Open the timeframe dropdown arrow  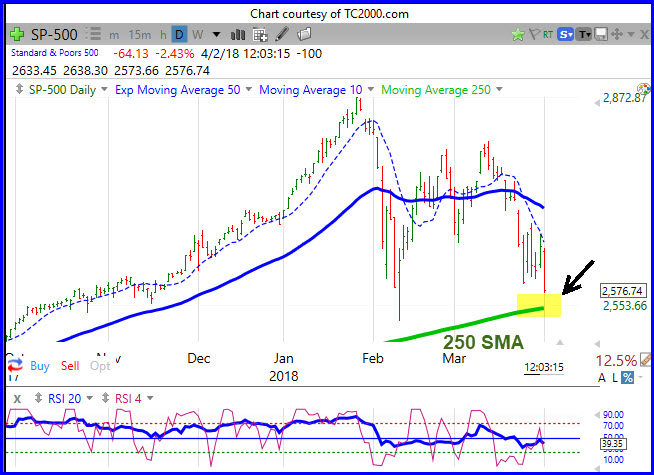click(x=216, y=34)
